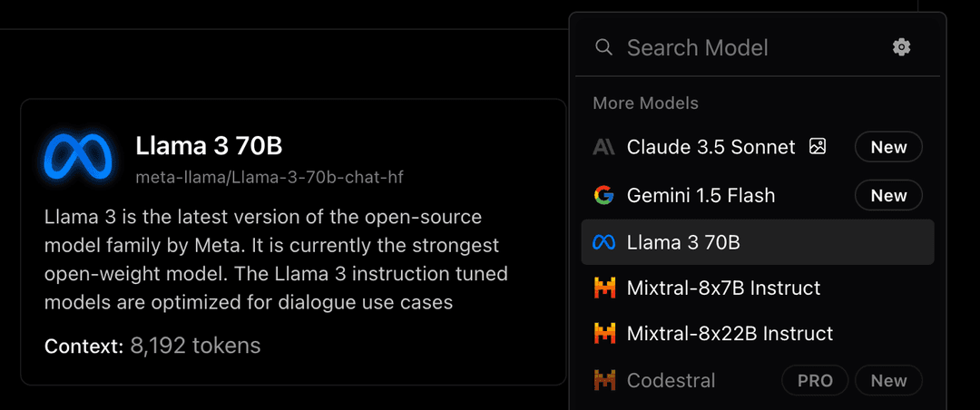This screenshot has width=980, height=410.
Task: Click the Anthropic logo beside Claude 3.5 Sonnet
Action: 604,147
